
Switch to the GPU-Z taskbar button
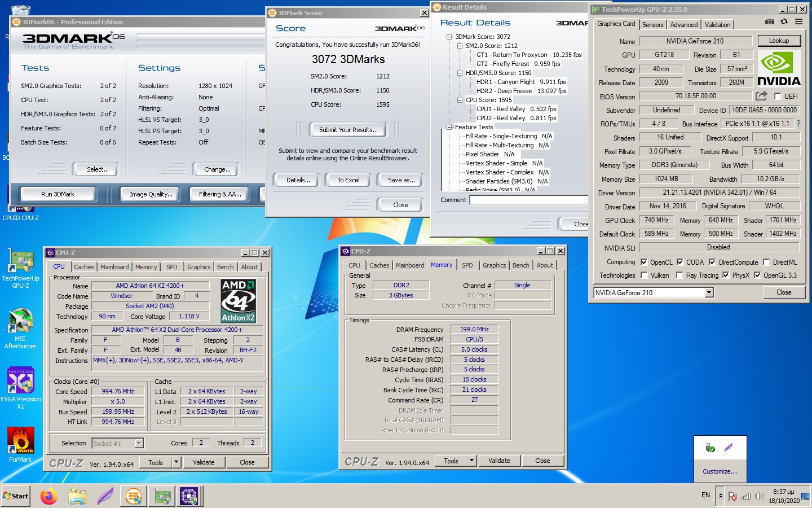pyautogui.click(x=162, y=496)
